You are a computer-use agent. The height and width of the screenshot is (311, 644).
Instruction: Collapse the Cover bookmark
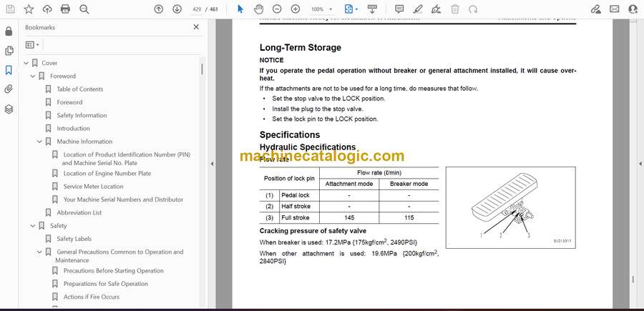(26, 63)
